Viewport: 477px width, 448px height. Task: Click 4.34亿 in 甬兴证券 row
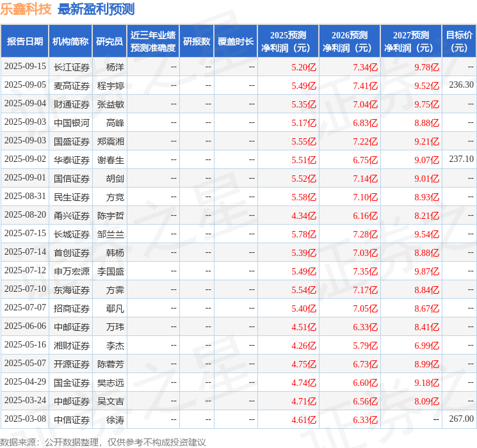pos(303,216)
